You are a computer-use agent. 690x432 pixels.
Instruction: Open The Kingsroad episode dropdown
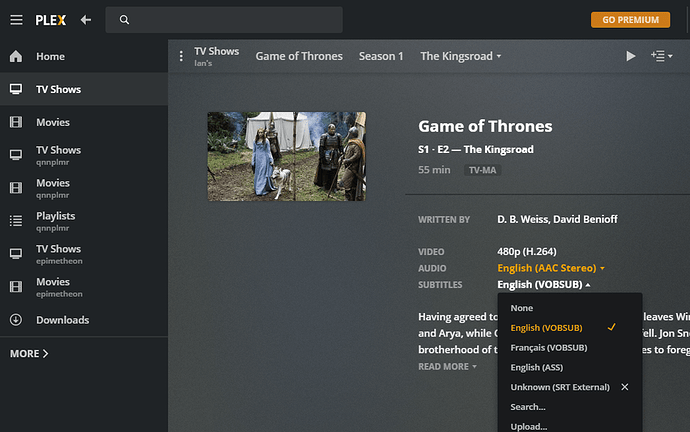tap(460, 56)
